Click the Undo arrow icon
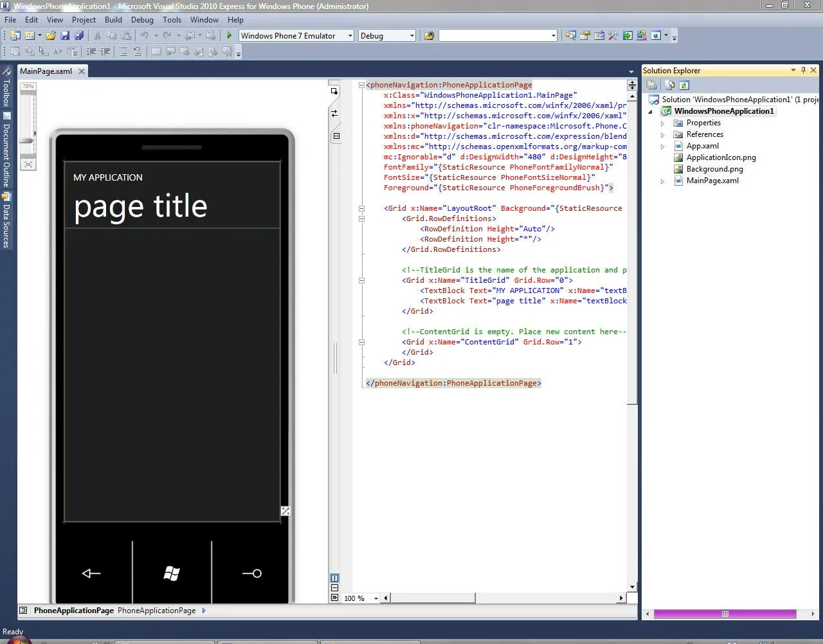 point(145,36)
